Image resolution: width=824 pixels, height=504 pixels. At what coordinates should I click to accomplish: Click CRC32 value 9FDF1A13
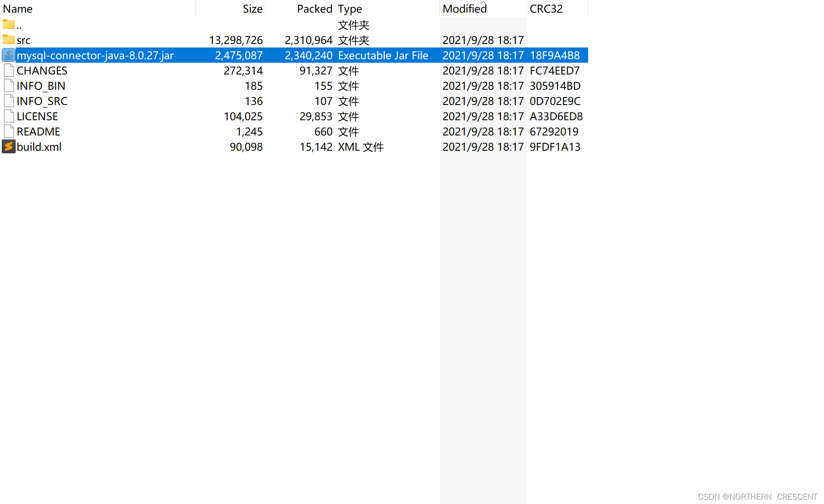point(555,147)
